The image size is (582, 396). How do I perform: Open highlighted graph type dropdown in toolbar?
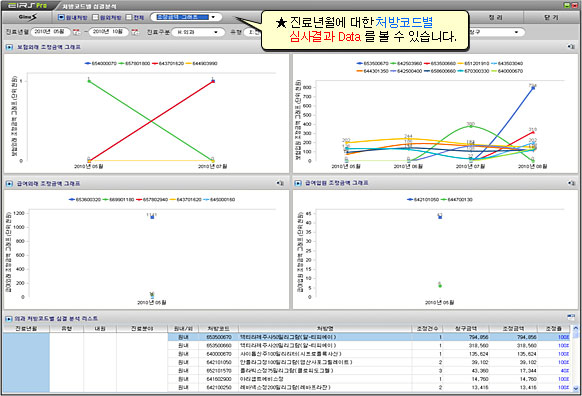point(186,17)
